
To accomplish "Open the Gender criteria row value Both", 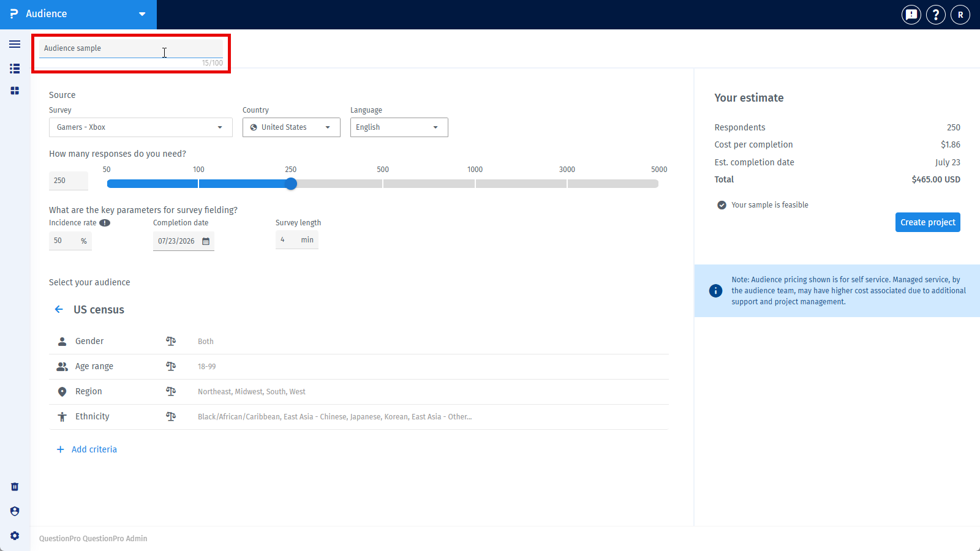I will point(206,342).
